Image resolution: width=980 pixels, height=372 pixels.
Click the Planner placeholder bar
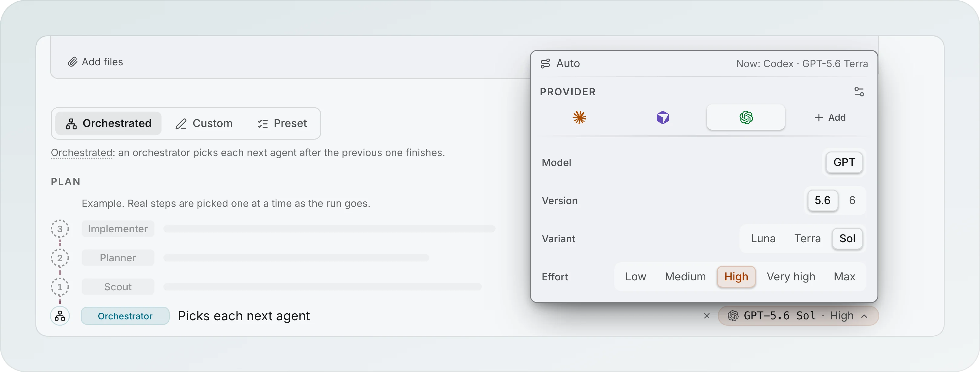point(296,258)
